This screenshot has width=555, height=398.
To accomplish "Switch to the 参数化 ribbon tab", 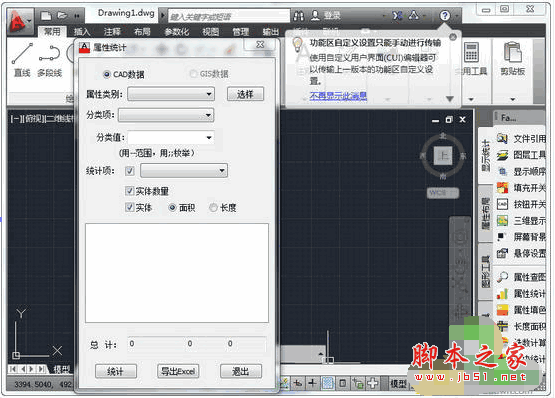I will (x=176, y=32).
